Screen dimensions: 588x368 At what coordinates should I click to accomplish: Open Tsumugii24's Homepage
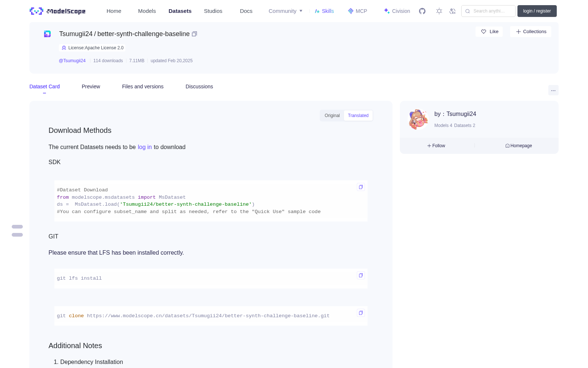point(519,146)
